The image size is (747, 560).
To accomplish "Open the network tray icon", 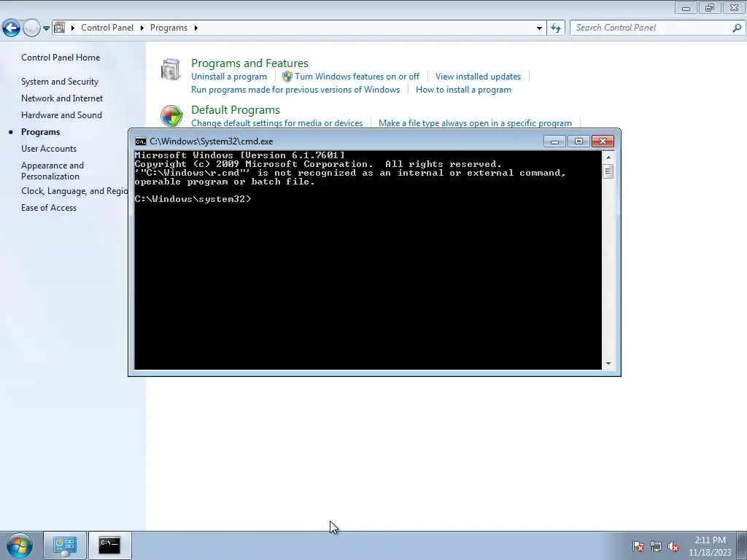I will click(656, 546).
